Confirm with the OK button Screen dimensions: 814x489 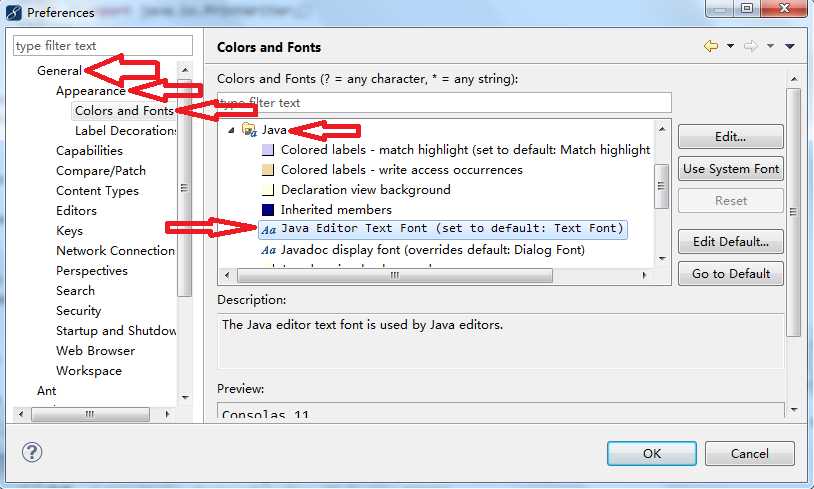(x=652, y=454)
